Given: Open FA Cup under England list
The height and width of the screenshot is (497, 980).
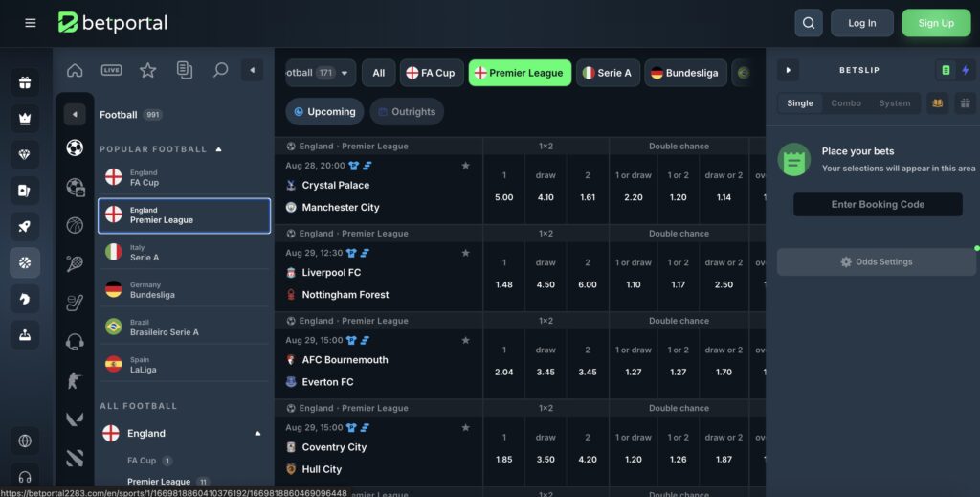Looking at the screenshot, I should click(x=149, y=461).
